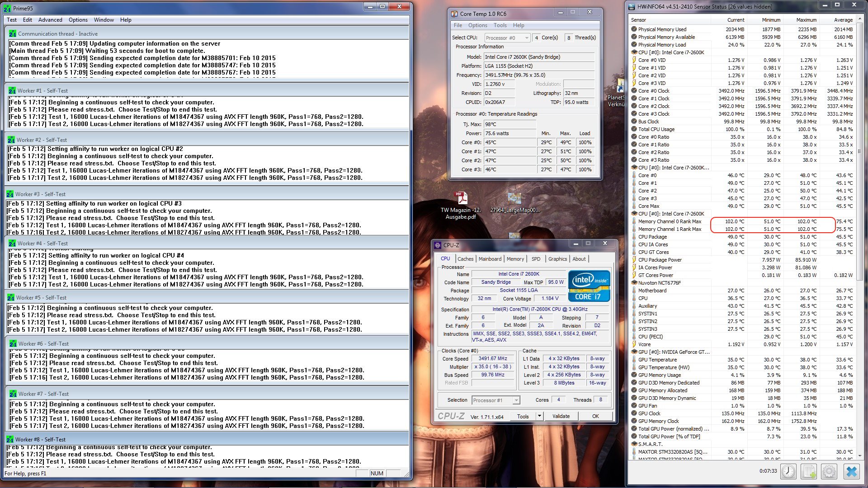Click icon beside Bus Clock row
This screenshot has width=868, height=488.
coord(634,122)
